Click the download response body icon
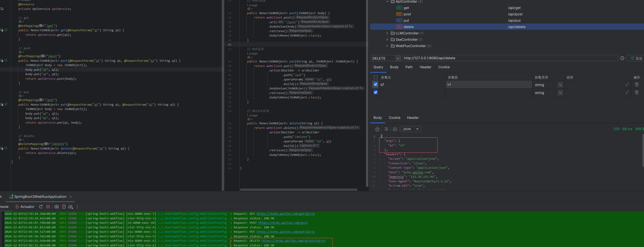 pos(395,129)
